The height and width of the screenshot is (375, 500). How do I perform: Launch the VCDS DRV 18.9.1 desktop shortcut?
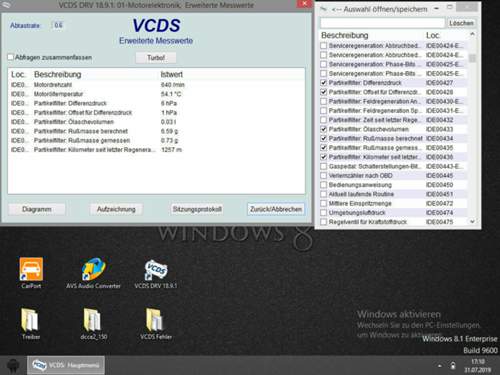click(x=156, y=274)
